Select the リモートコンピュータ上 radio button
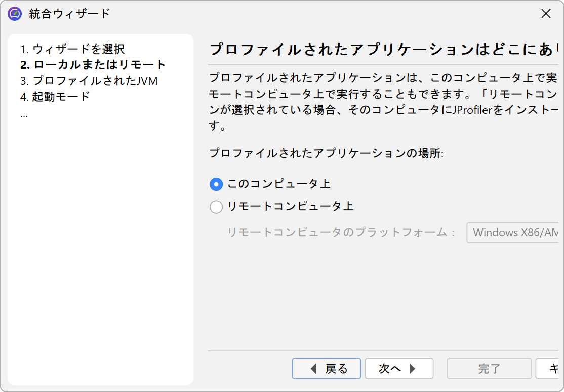564x392 pixels. click(x=216, y=207)
